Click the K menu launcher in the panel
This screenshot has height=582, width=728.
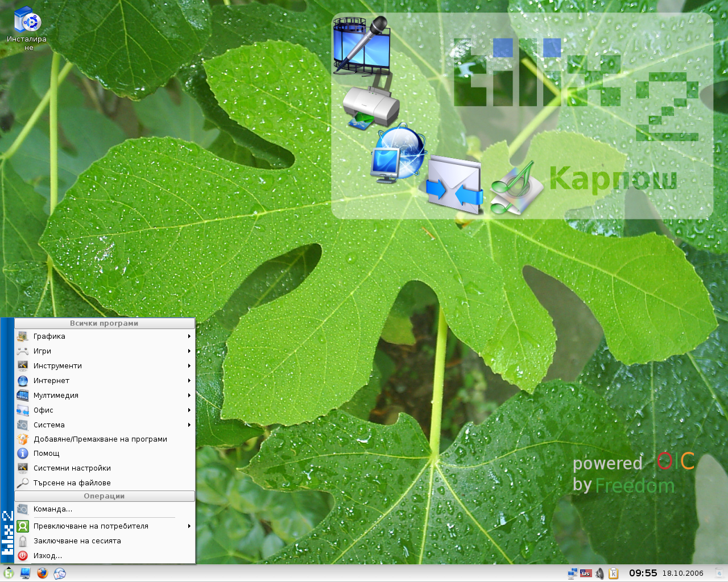9,573
